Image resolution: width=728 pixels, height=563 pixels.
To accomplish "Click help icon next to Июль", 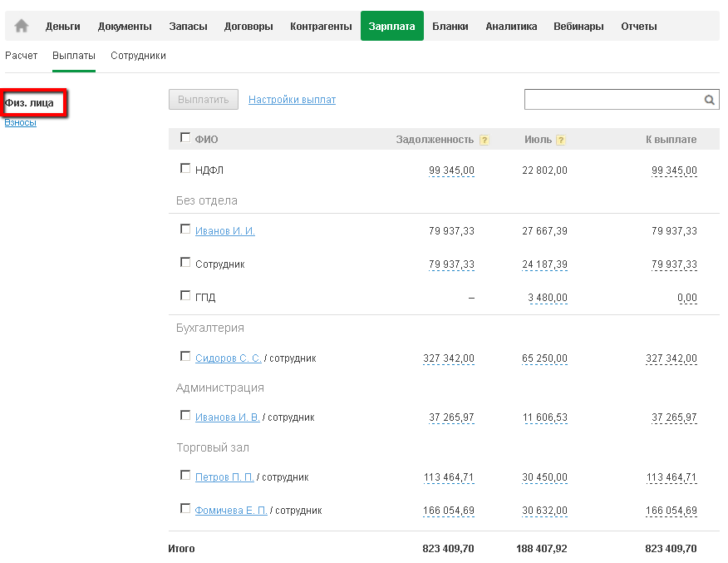I will pos(561,140).
